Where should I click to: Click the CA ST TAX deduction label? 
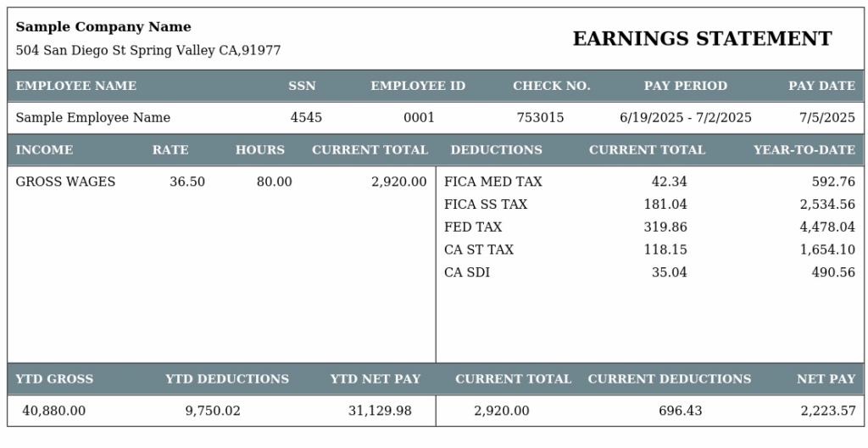click(x=479, y=250)
